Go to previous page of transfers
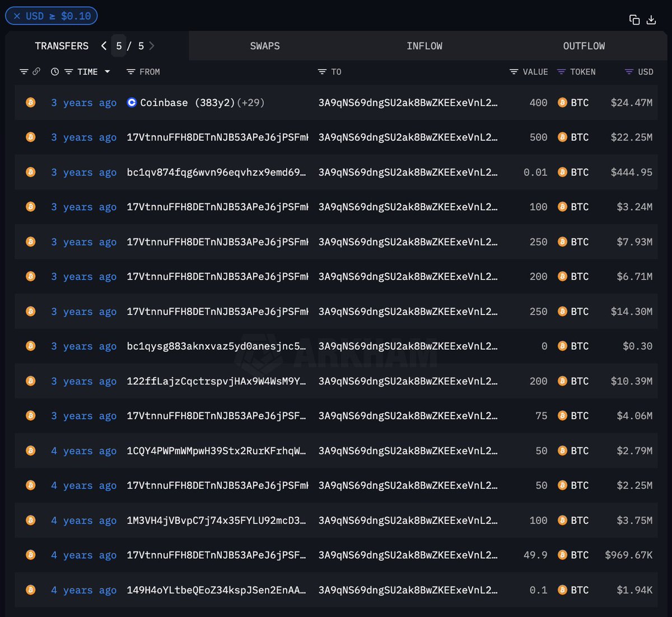The height and width of the screenshot is (617, 672). (104, 46)
